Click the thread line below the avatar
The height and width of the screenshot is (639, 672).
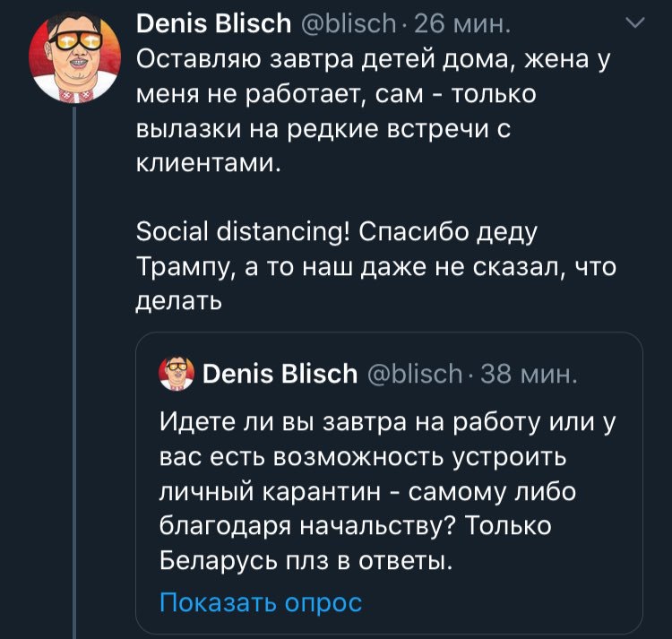(73, 358)
